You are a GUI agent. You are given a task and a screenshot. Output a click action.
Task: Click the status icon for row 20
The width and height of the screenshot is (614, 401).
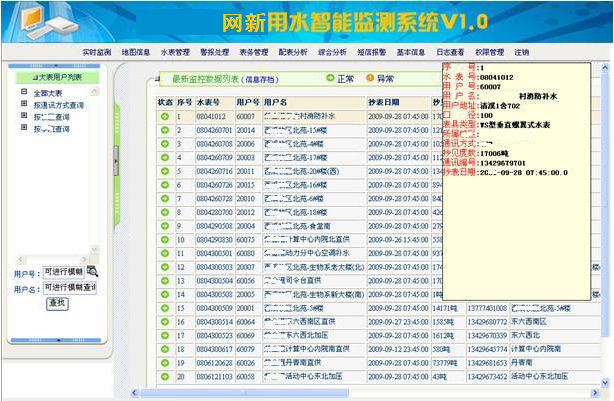click(165, 377)
